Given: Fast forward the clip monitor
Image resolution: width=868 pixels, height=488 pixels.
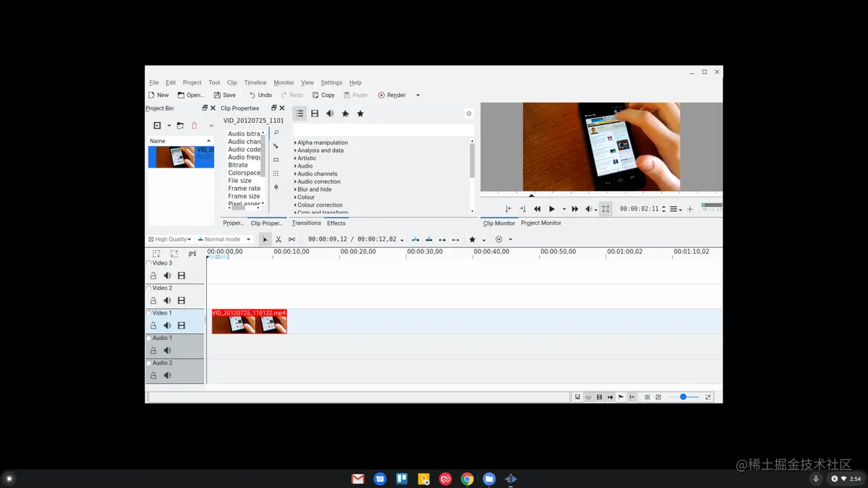Looking at the screenshot, I should point(575,209).
